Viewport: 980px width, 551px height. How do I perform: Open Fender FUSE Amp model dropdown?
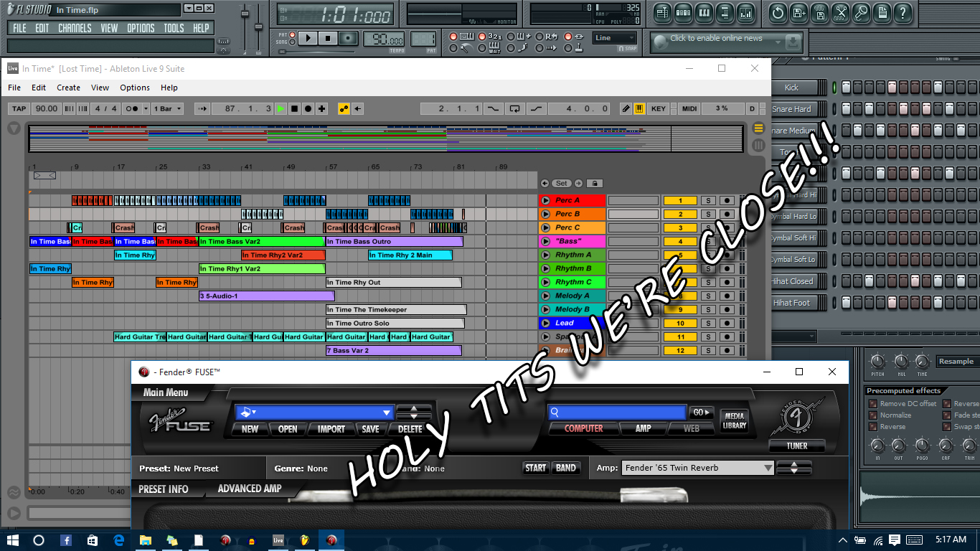697,468
